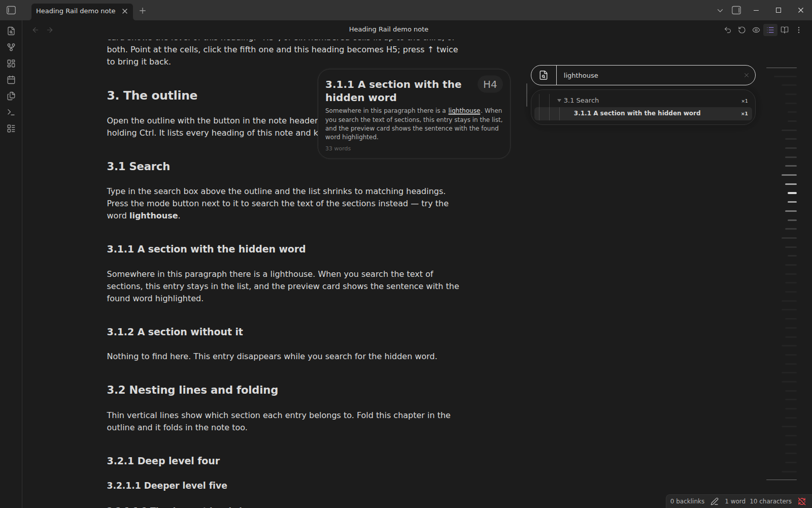
Task: Click the red sync disabled status icon
Action: coord(802,501)
